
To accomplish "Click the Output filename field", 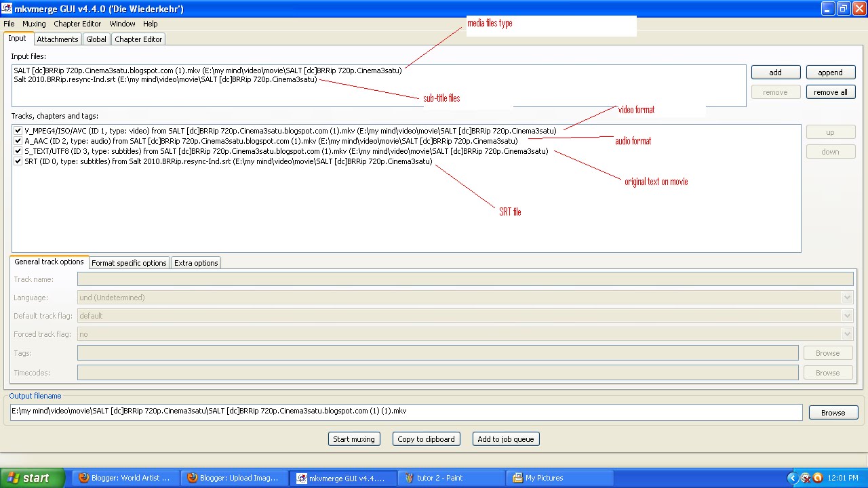I will tap(406, 411).
